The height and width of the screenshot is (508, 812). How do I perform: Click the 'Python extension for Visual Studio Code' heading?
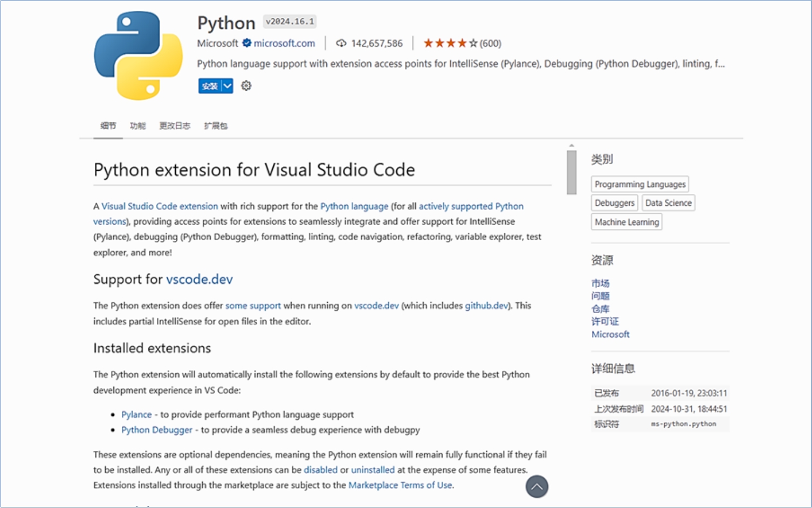254,170
